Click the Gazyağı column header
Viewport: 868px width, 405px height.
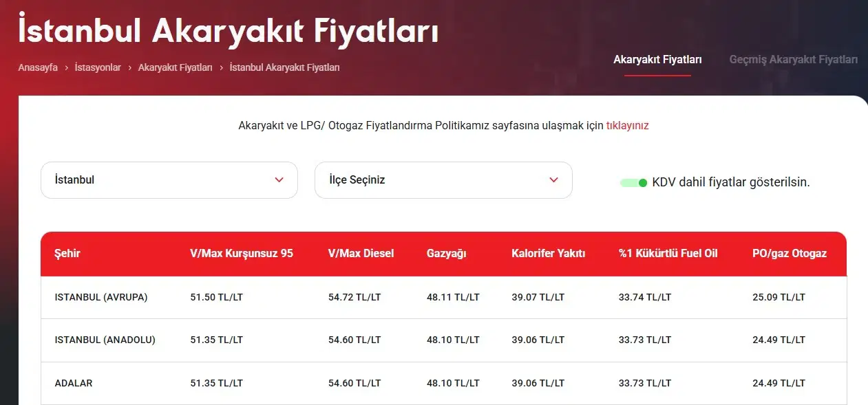pos(447,253)
